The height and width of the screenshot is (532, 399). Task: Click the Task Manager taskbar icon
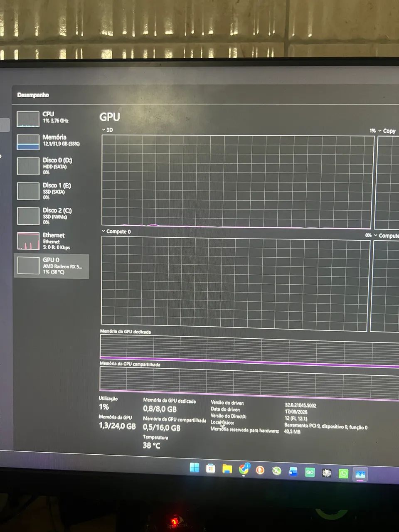(360, 474)
